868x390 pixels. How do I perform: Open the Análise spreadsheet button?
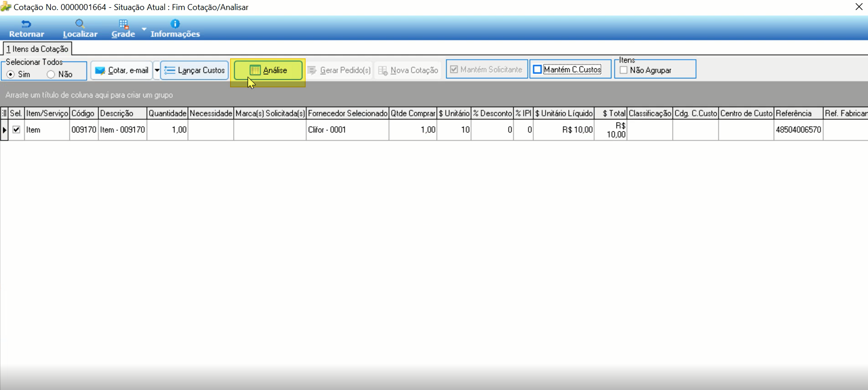[268, 71]
